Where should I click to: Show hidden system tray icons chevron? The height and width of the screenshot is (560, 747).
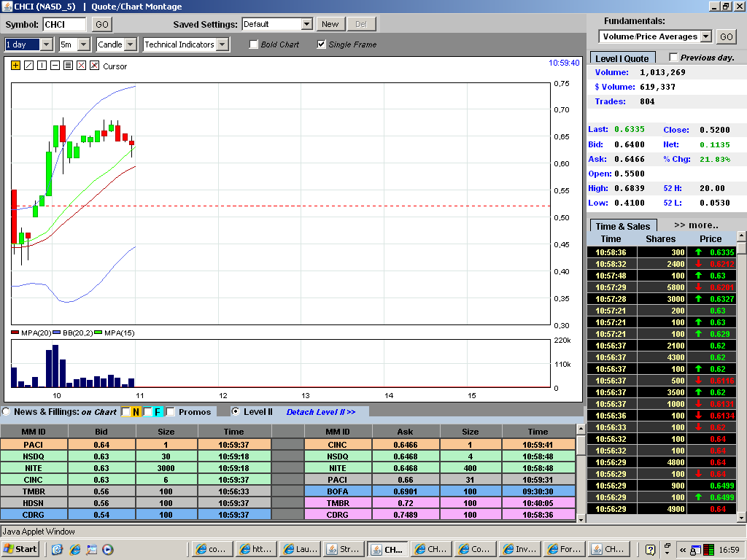pos(682,550)
